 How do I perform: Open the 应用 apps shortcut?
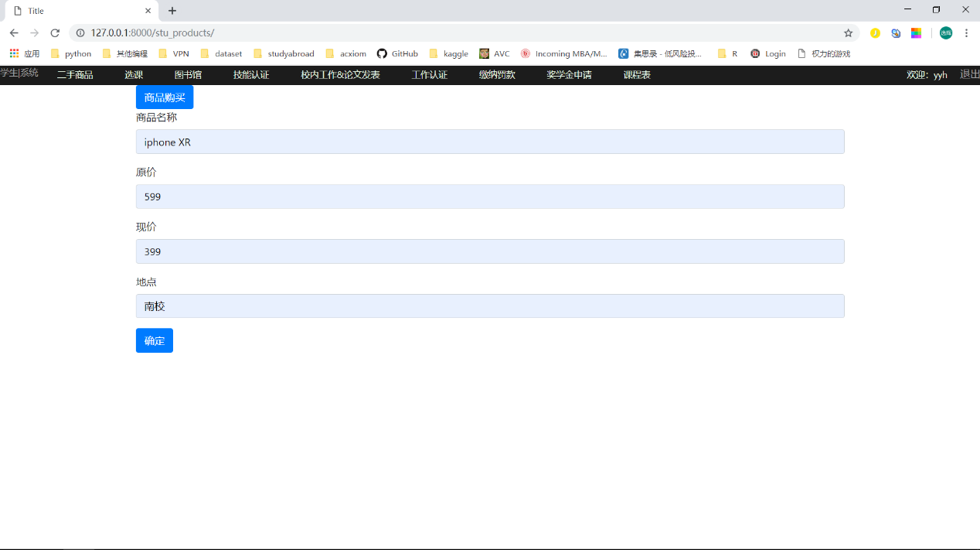(25, 53)
